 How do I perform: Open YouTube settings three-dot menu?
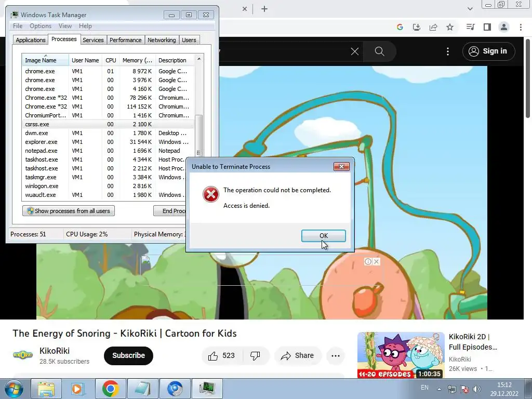448,51
